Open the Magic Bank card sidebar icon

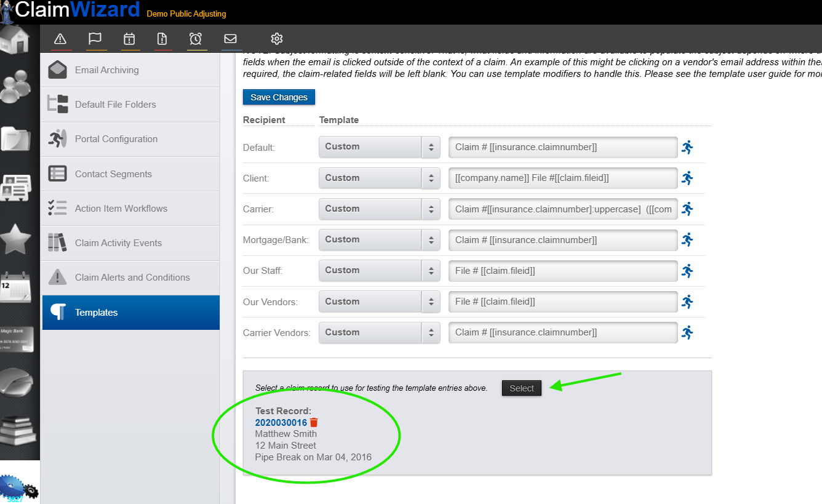tap(17, 338)
